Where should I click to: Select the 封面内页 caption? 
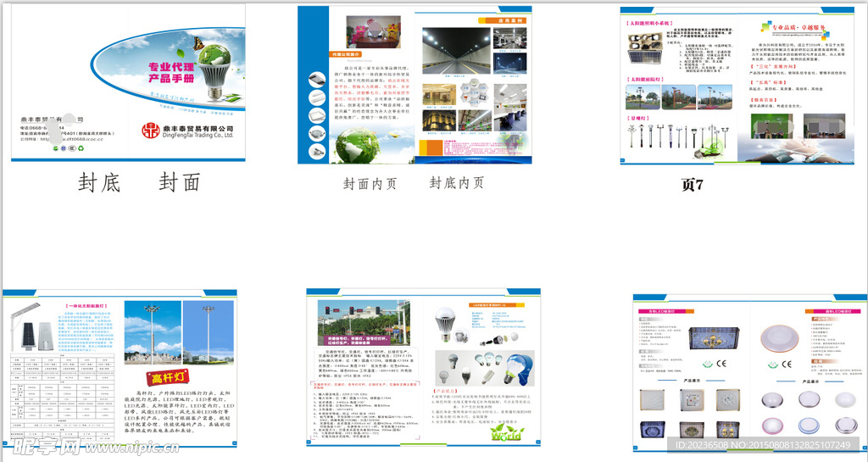pos(370,183)
